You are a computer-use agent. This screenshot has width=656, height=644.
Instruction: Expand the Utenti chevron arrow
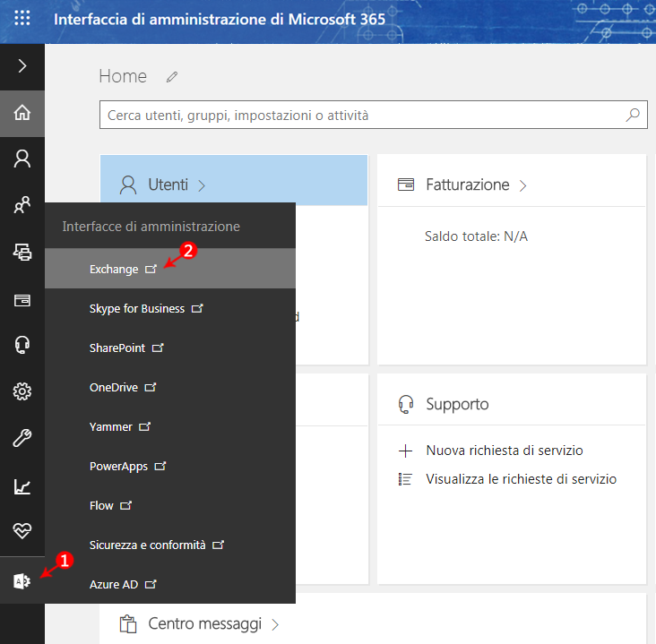click(x=202, y=185)
